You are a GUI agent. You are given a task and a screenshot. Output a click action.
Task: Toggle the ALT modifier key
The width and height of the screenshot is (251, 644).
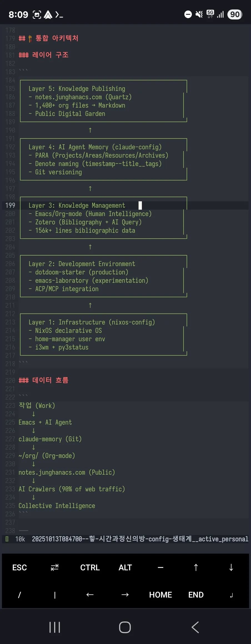[x=125, y=568]
